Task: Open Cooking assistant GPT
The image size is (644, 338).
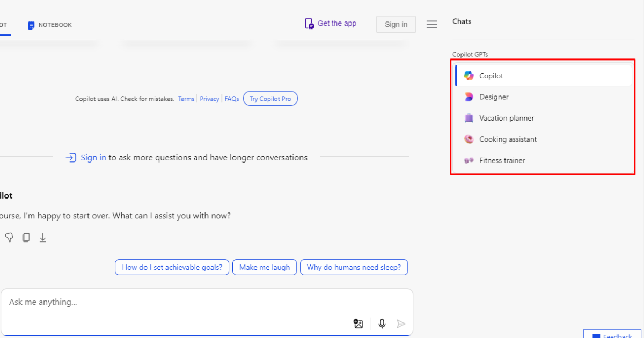Action: pyautogui.click(x=543, y=139)
